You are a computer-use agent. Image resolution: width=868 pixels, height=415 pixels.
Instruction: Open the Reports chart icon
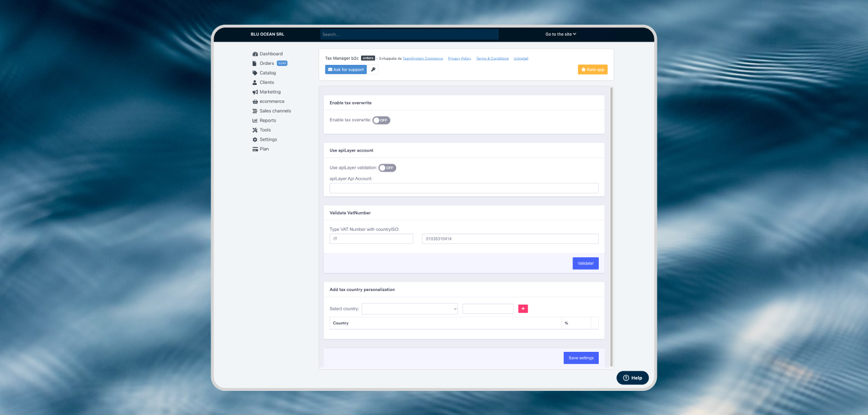255,121
